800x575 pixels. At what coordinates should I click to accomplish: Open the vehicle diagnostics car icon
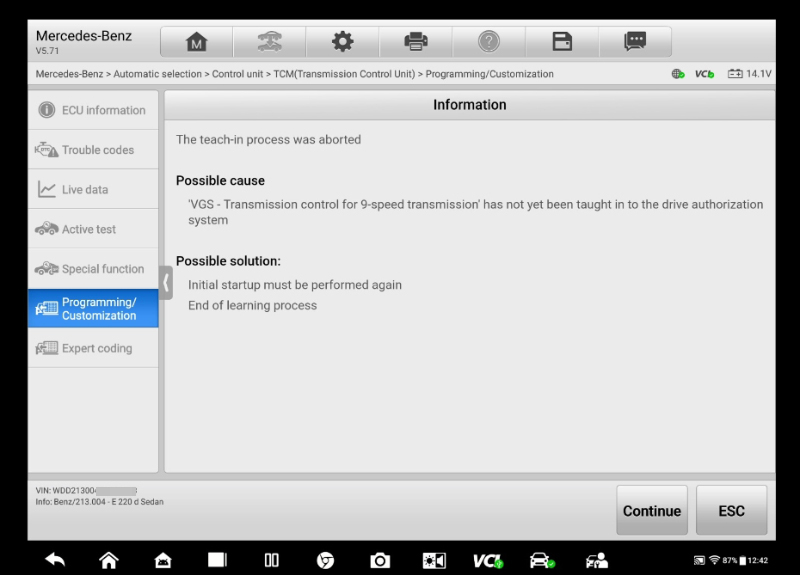pos(542,560)
